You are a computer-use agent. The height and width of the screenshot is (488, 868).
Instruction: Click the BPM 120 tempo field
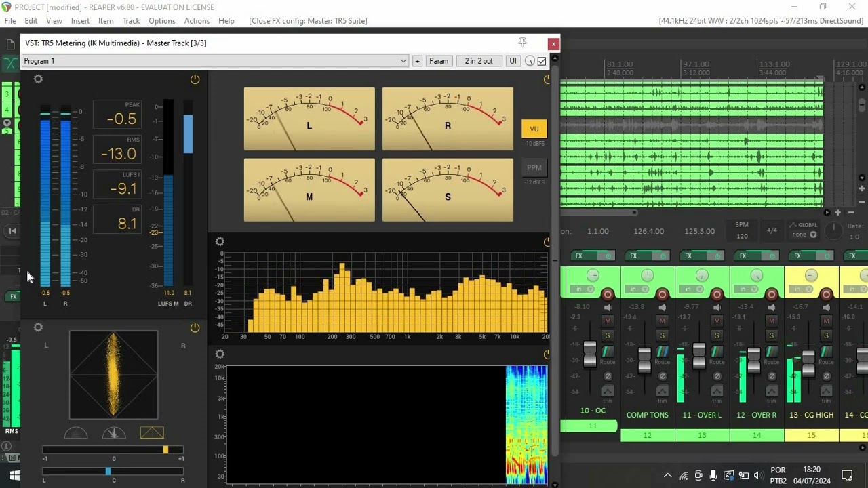pyautogui.click(x=742, y=230)
